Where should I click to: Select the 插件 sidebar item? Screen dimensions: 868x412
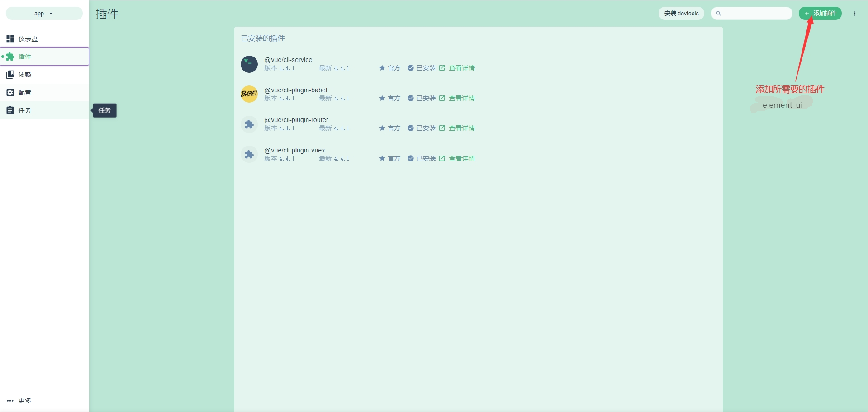pos(44,57)
